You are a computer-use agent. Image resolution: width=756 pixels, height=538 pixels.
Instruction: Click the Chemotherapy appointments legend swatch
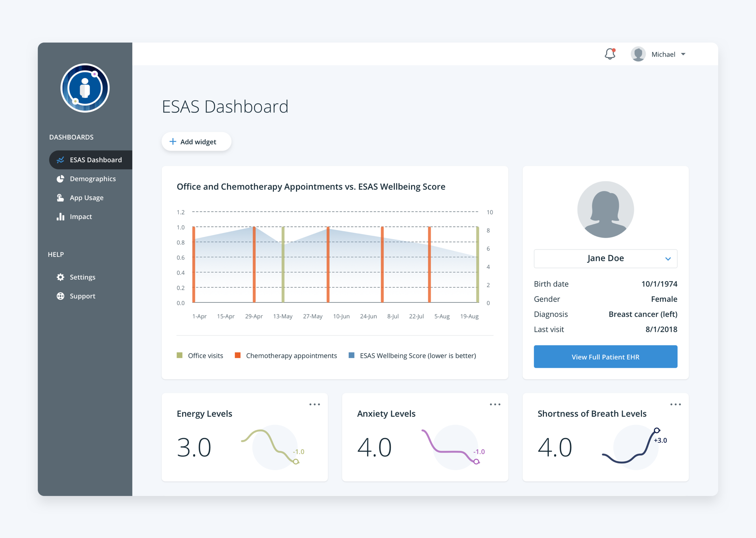click(237, 355)
